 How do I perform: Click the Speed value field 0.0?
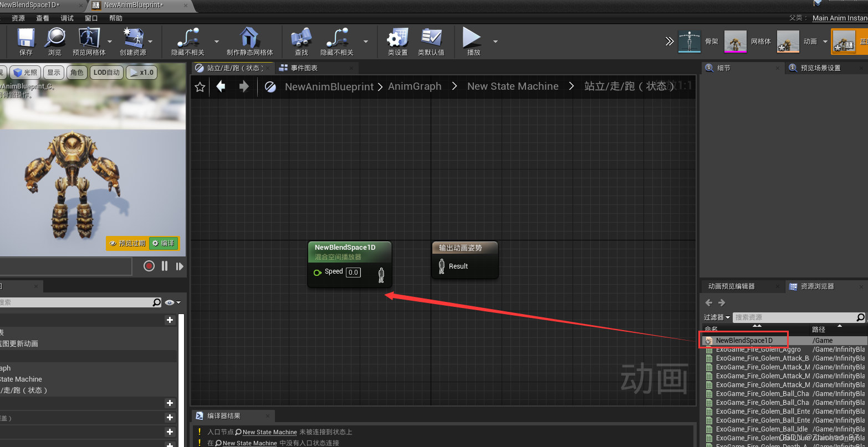(353, 272)
